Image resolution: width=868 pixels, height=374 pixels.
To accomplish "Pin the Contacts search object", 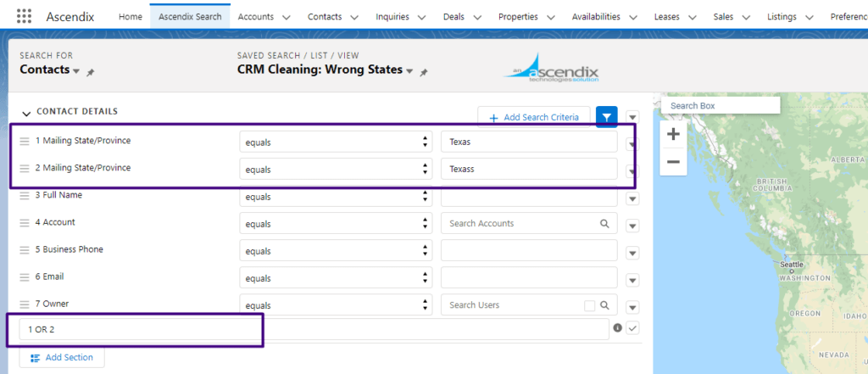I will click(x=91, y=73).
